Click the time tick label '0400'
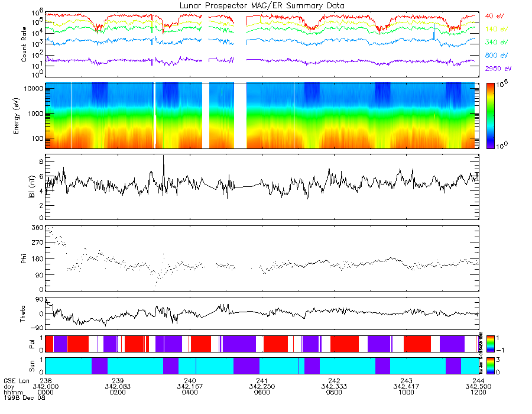 (190, 392)
